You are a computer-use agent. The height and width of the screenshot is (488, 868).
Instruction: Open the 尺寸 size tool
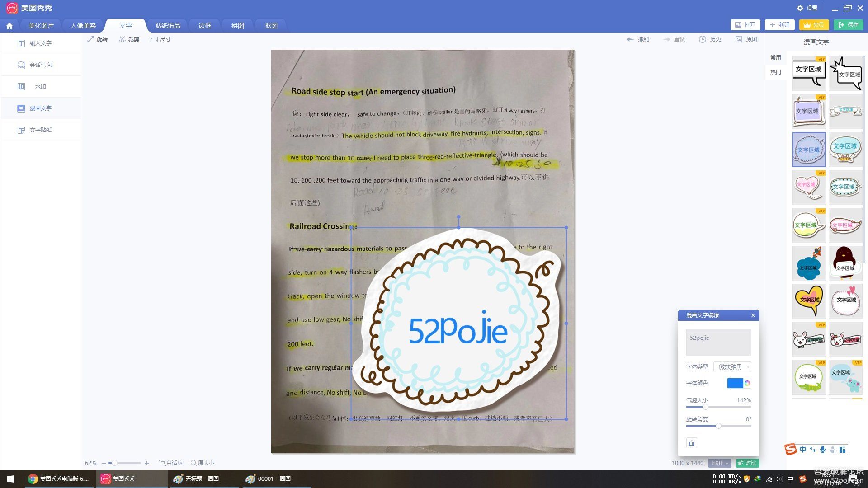161,39
